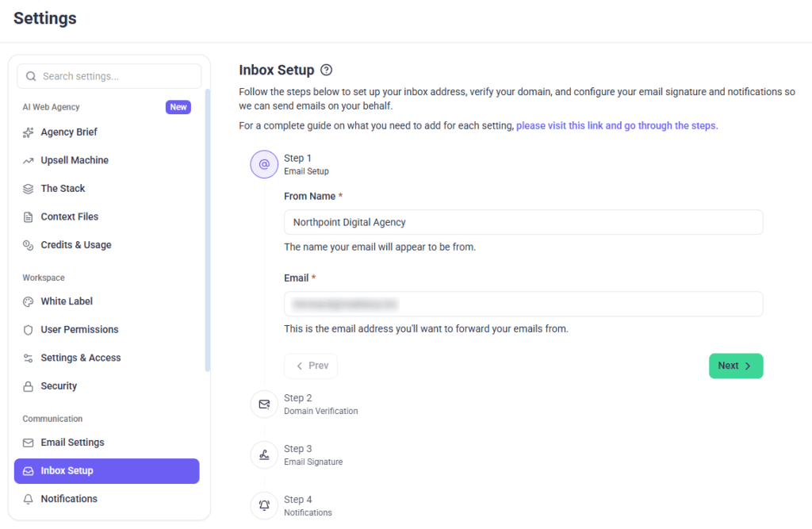Click the Search settings field
812x529 pixels.
pos(109,76)
